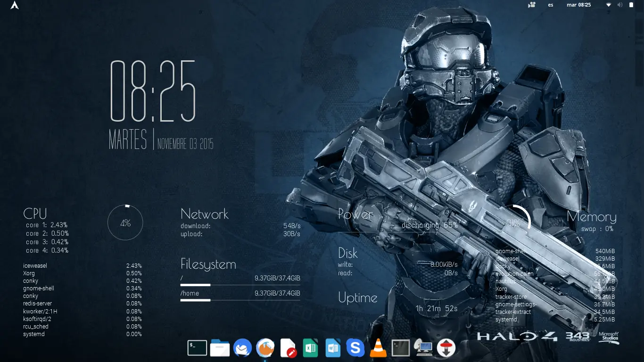644x362 pixels.
Task: Click the CPU 4% usage ring
Action: (125, 222)
